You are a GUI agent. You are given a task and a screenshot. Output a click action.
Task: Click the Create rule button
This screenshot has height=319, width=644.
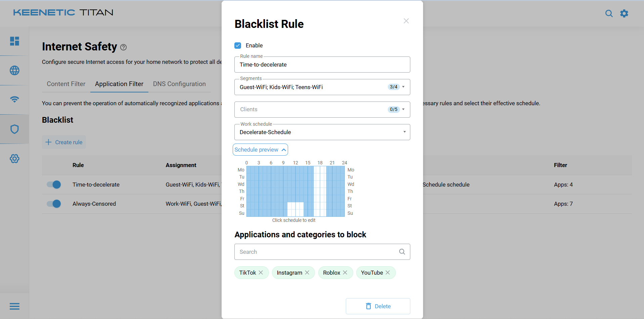click(x=64, y=142)
